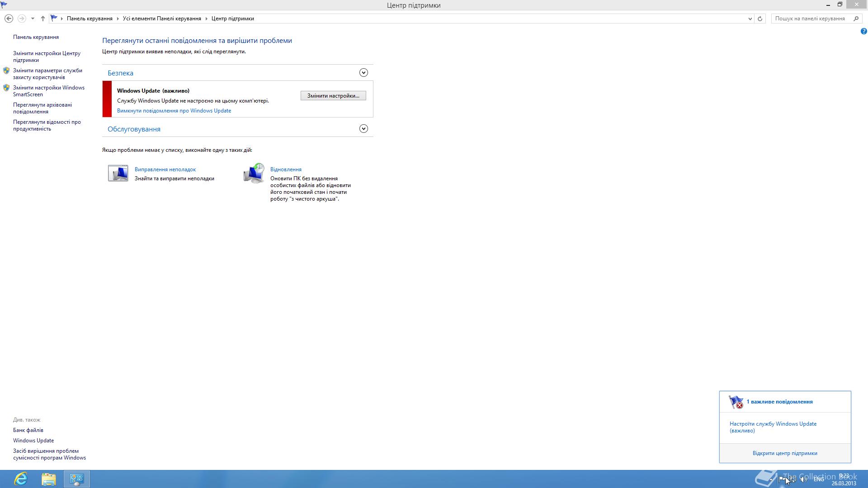Open 'Windows Update' link under 'Див. також'
This screenshot has width=868, height=488.
(33, 441)
